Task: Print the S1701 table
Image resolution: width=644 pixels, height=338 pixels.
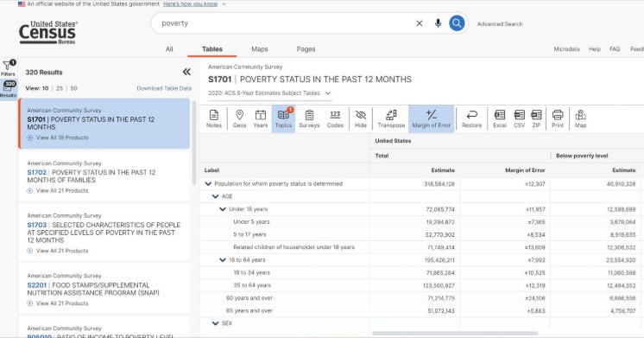Action: tap(558, 118)
